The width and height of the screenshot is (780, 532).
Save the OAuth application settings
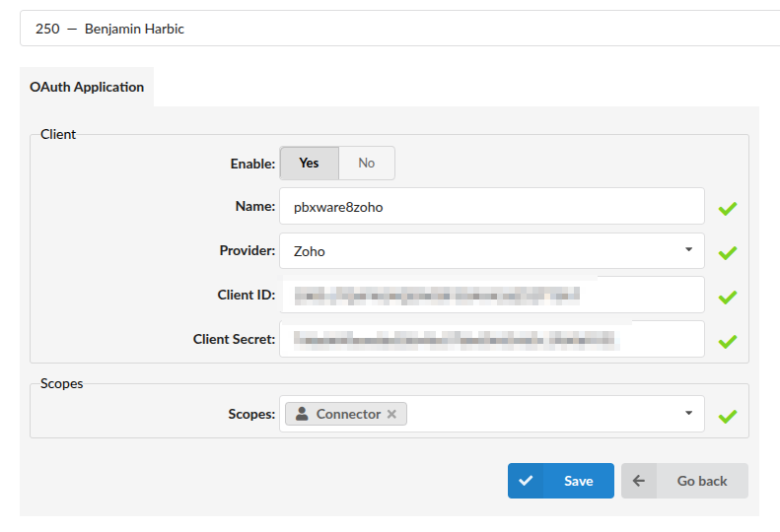coord(561,481)
